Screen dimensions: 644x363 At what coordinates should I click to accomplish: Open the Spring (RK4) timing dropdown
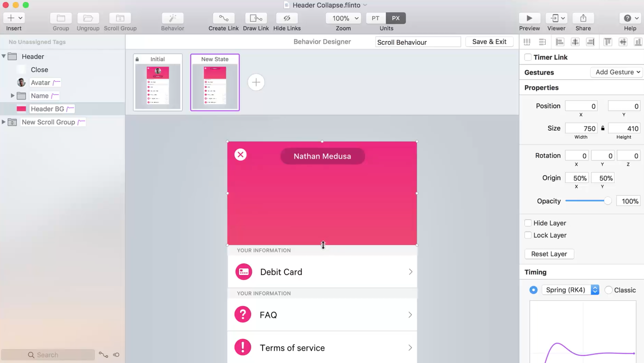click(570, 290)
